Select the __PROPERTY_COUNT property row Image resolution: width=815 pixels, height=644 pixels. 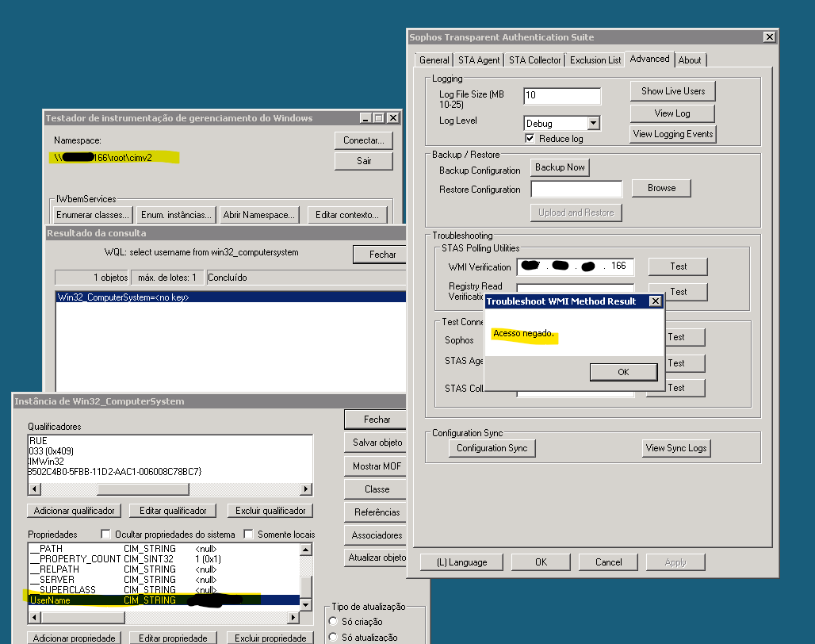point(164,559)
